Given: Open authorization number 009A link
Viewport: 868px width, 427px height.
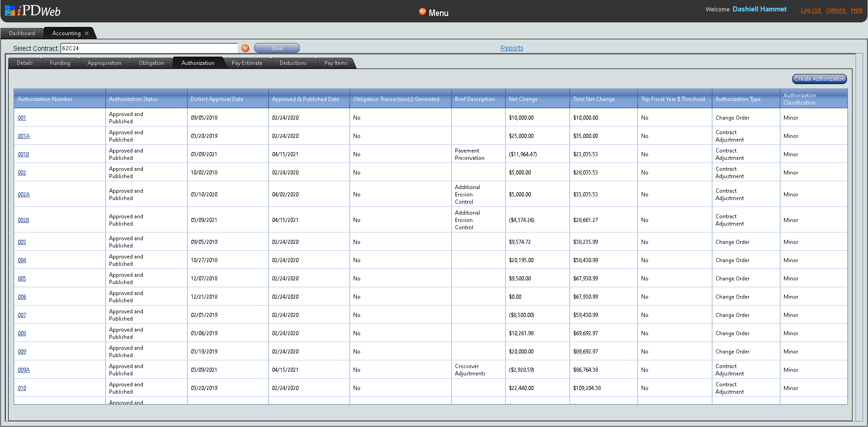Looking at the screenshot, I should tap(24, 370).
